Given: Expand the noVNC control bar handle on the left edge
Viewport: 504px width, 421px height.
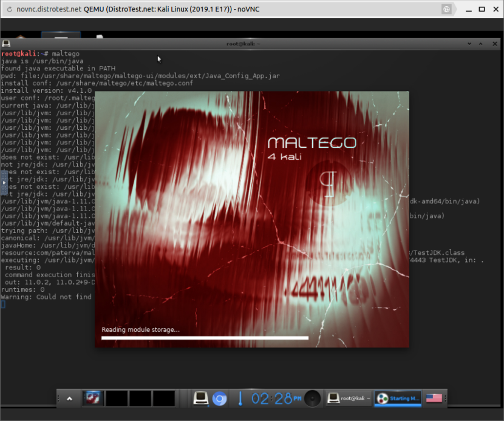Looking at the screenshot, I should [3, 183].
